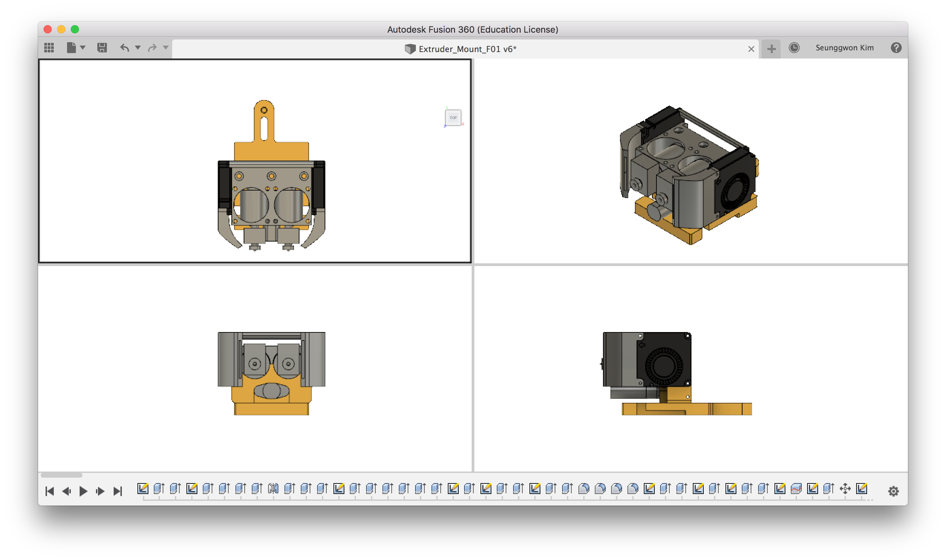Open the job status clock icon
Image resolution: width=946 pixels, height=560 pixels.
794,48
